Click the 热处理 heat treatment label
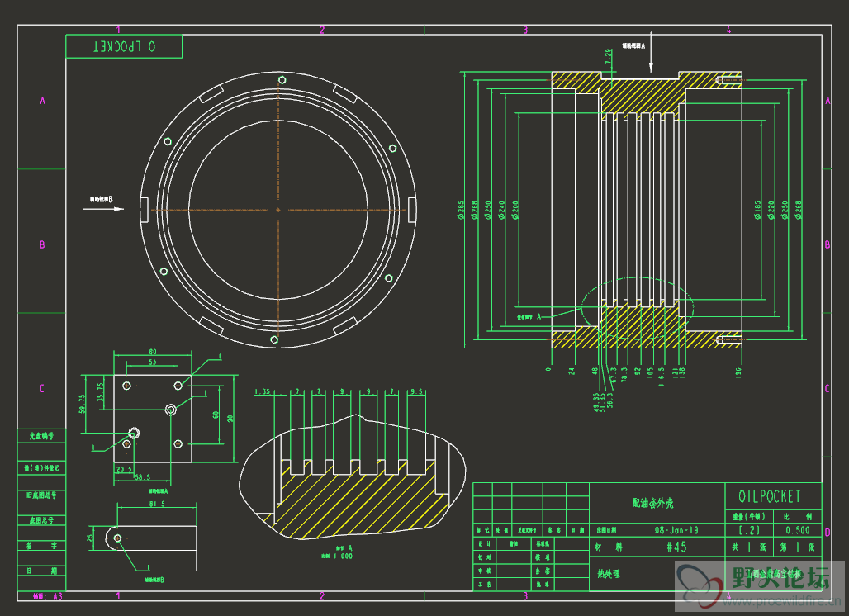Viewport: 849px width, 616px height. [x=609, y=574]
